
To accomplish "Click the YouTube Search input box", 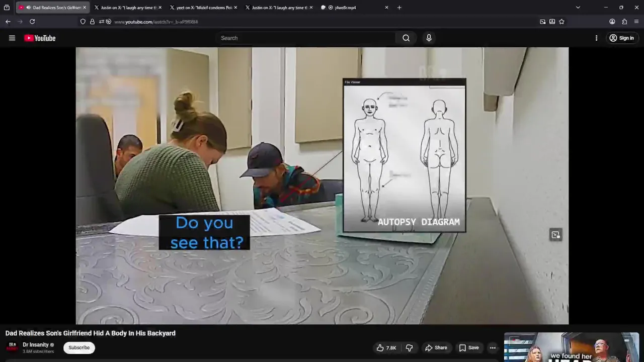I will click(305, 38).
